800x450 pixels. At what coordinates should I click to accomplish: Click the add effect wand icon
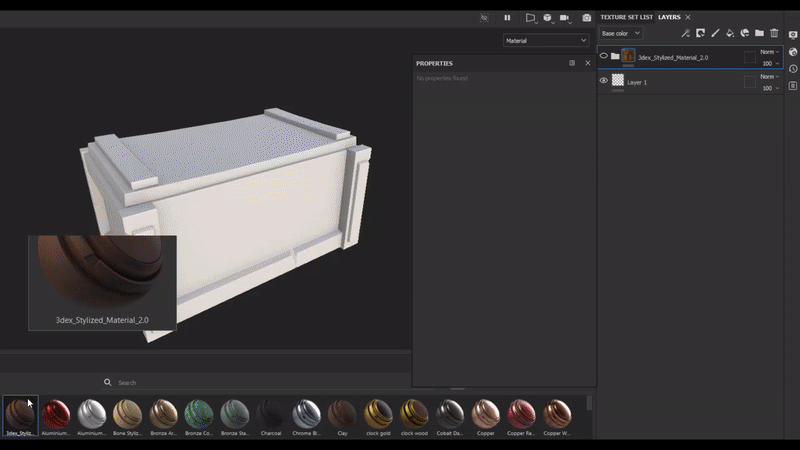click(x=686, y=33)
